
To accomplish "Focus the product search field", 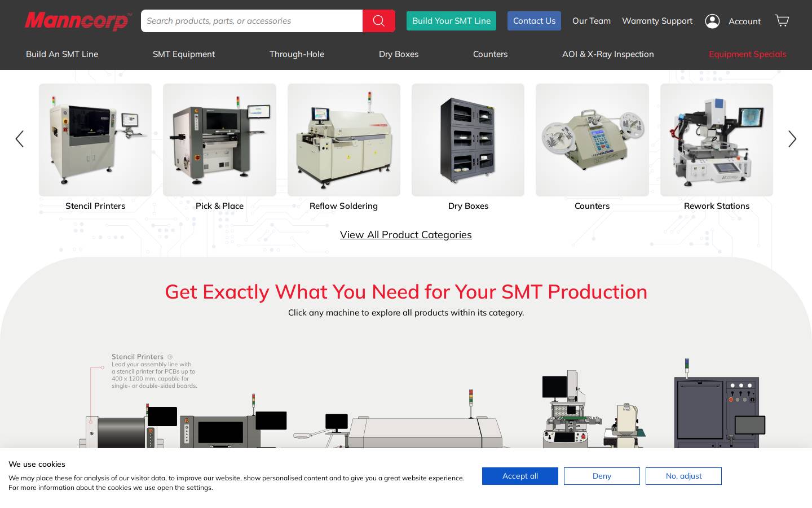I will pos(251,21).
